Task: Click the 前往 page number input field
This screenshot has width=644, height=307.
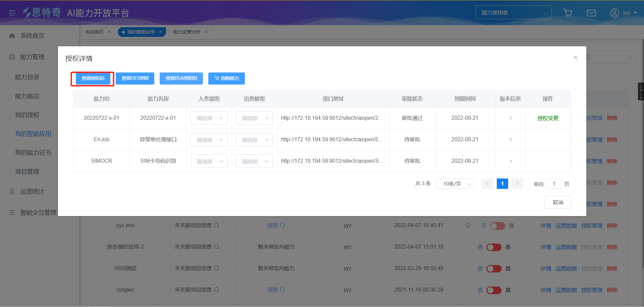Action: coord(554,184)
